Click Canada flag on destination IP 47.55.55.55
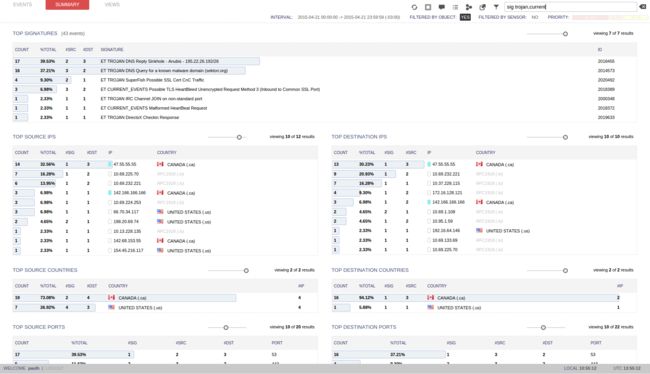This screenshot has height=374, width=650. 479,164
